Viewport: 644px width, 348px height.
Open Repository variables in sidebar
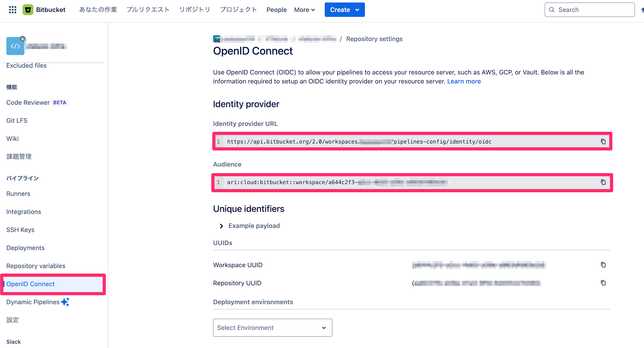click(x=36, y=266)
